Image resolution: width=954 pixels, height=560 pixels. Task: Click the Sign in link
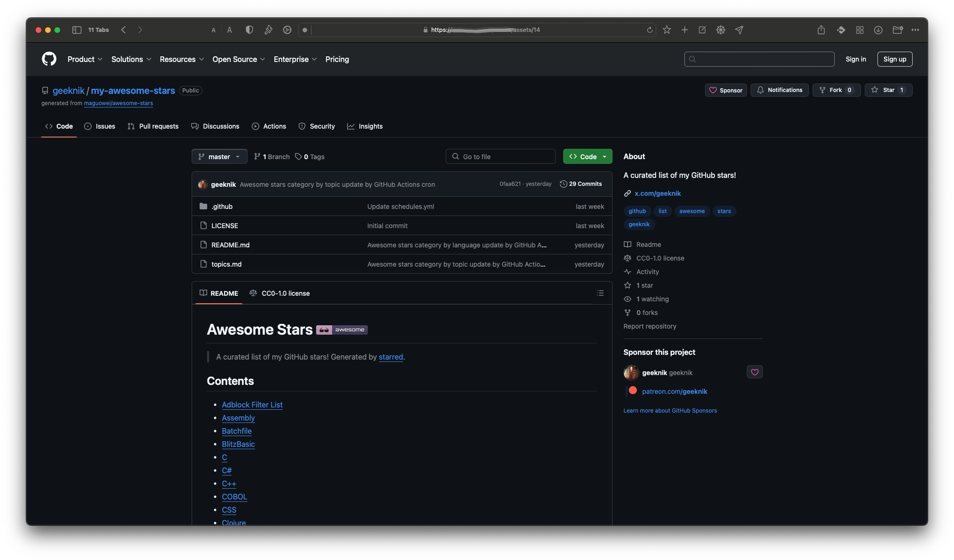coord(855,59)
